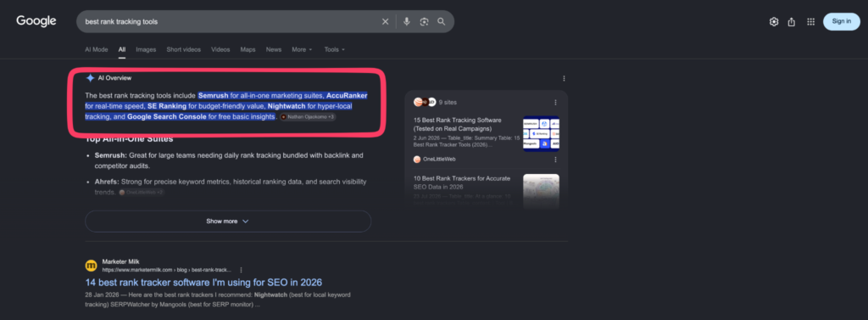Switch to Images tab

pos(146,49)
